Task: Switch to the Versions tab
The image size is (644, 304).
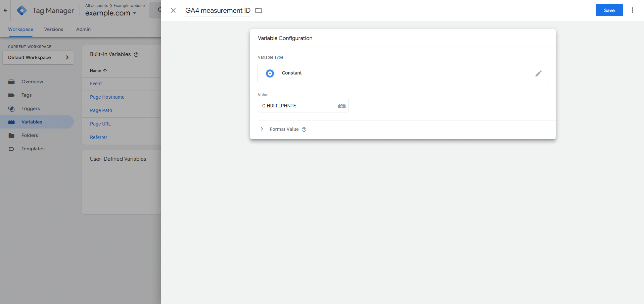Action: (x=53, y=29)
